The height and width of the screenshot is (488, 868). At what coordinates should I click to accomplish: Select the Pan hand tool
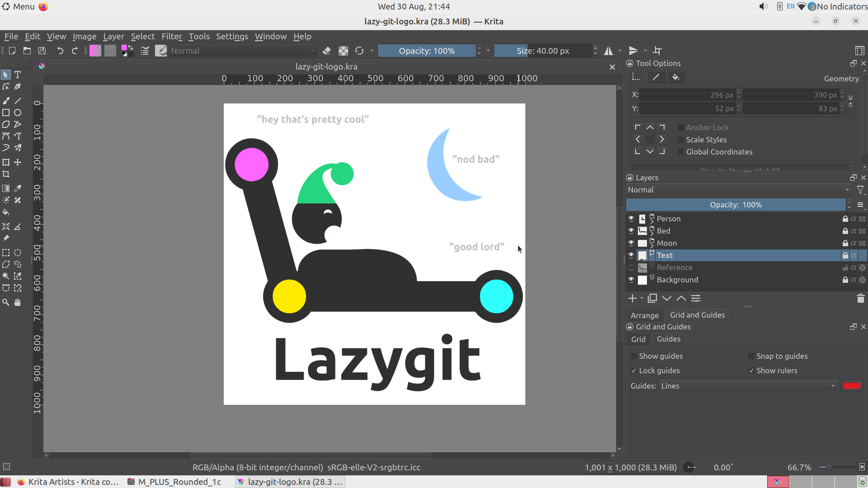tap(18, 302)
